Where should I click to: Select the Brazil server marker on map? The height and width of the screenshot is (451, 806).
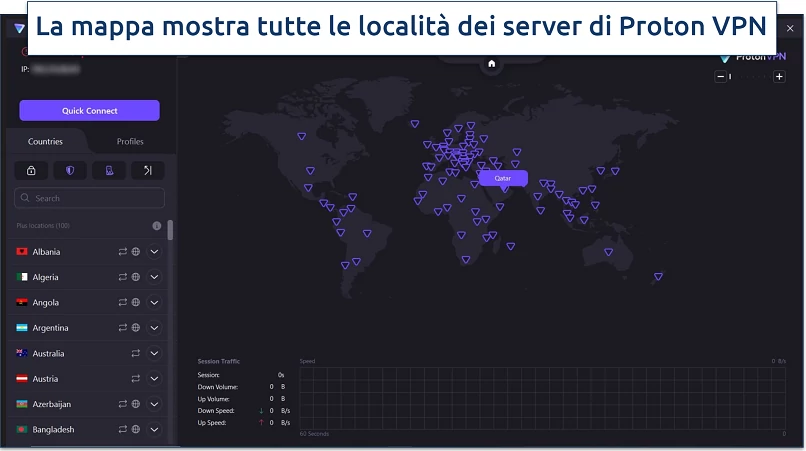click(367, 233)
